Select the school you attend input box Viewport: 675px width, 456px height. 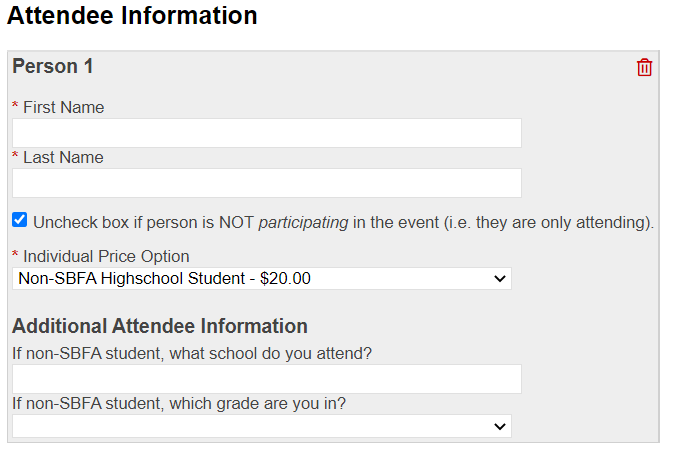(x=267, y=379)
